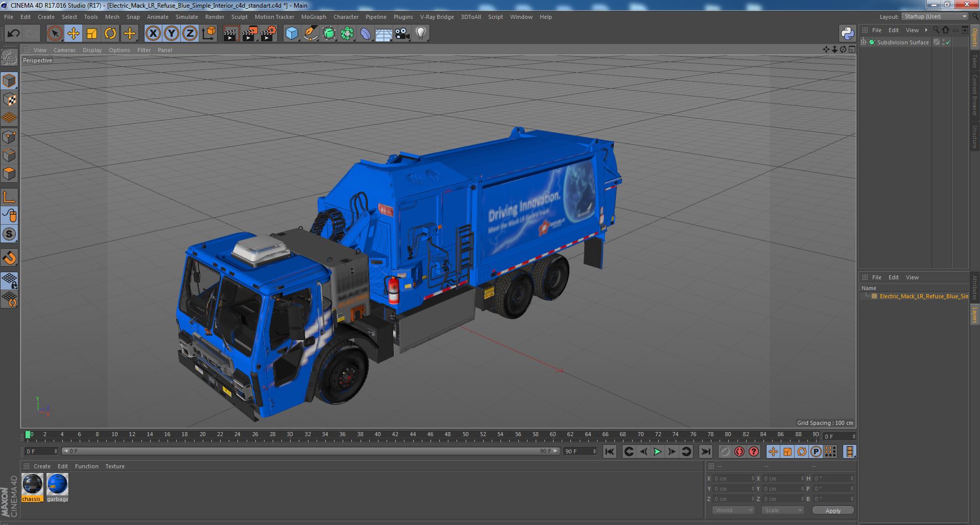Select Model mode cube icon
980x525 pixels.
click(9, 81)
